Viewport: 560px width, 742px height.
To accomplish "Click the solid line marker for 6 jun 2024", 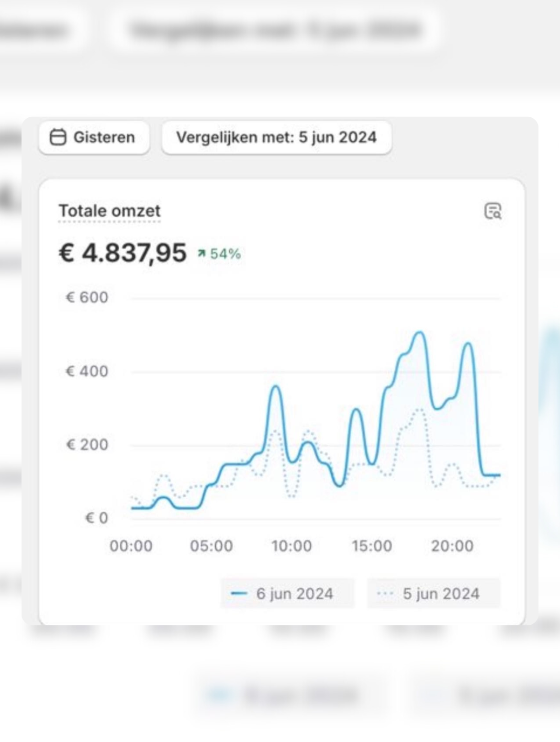I will point(239,594).
